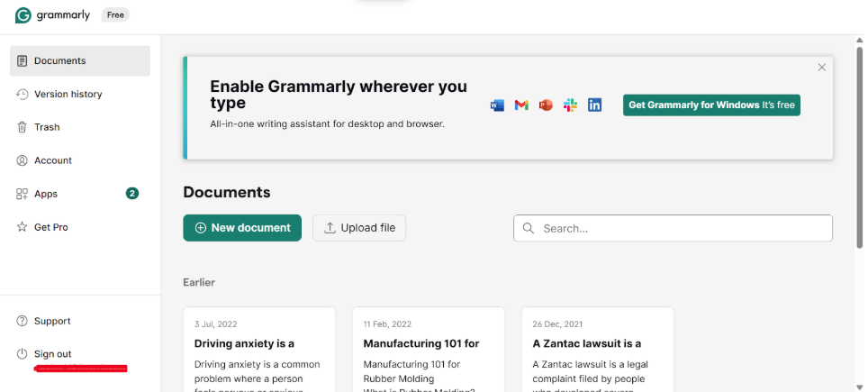Click the PowerPoint icon in banner
This screenshot has width=868, height=392.
[546, 105]
